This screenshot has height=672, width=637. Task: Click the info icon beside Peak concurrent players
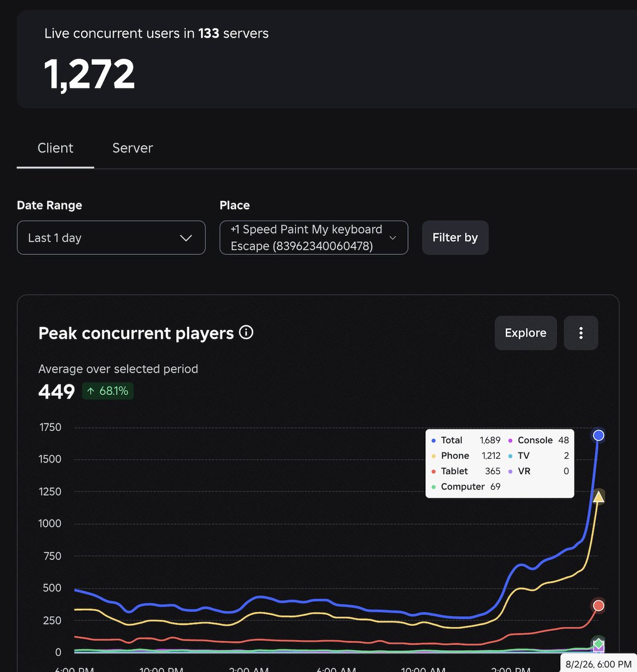coord(246,333)
